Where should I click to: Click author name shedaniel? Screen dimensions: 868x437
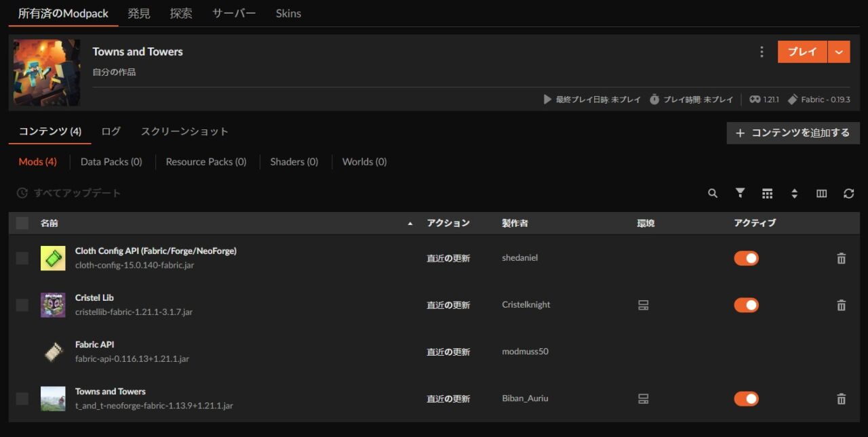point(520,258)
